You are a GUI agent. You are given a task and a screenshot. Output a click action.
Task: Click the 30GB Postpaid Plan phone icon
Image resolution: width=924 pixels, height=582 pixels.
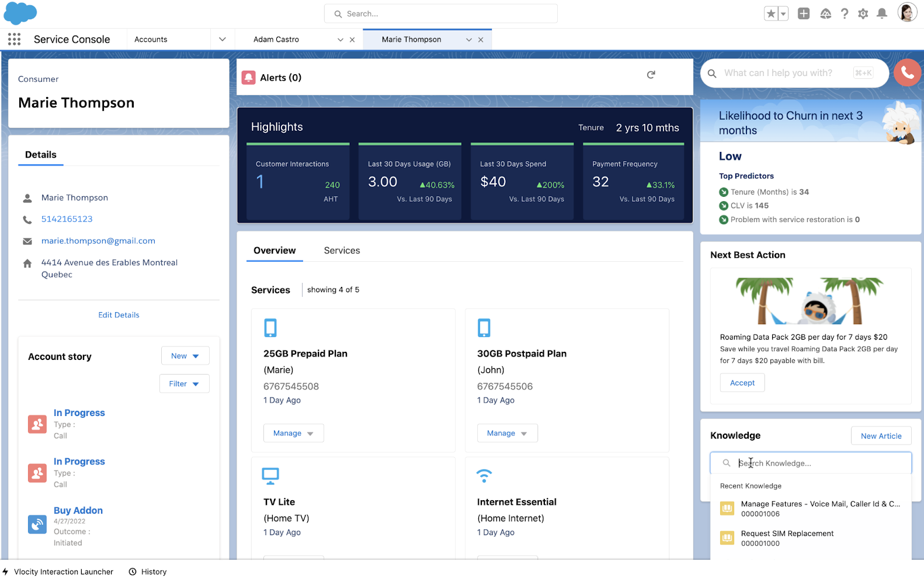click(x=484, y=328)
